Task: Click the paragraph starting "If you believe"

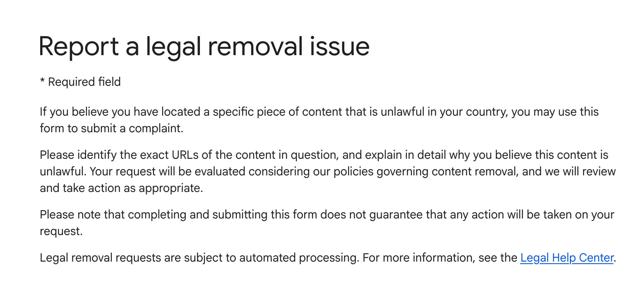Action: (319, 112)
